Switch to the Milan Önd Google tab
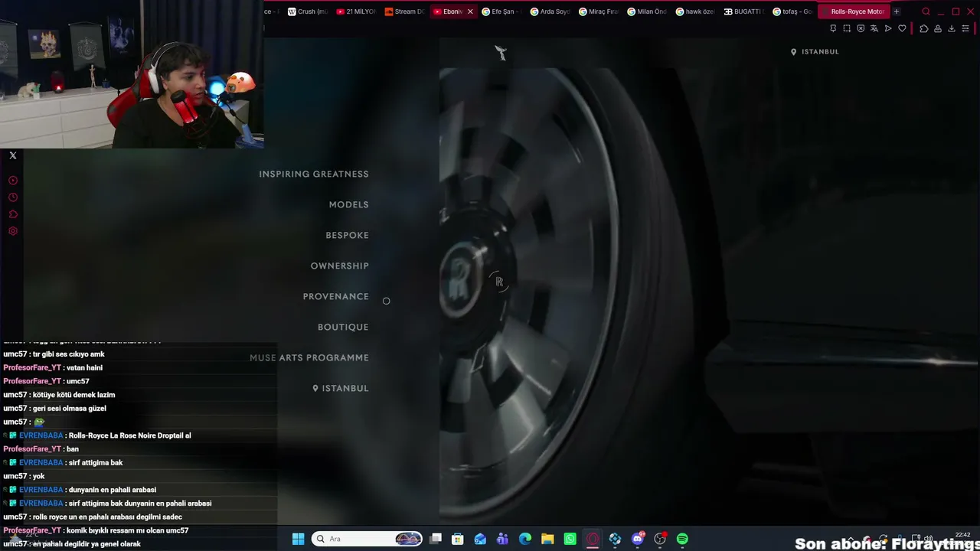Viewport: 980px width, 551px height. pos(647,11)
